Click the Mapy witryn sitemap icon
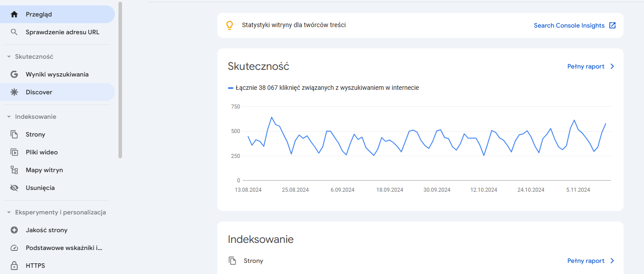Image resolution: width=644 pixels, height=274 pixels. 14,169
